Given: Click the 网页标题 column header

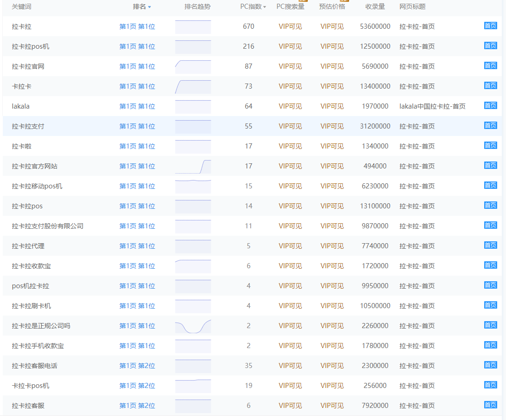Looking at the screenshot, I should 412,6.
